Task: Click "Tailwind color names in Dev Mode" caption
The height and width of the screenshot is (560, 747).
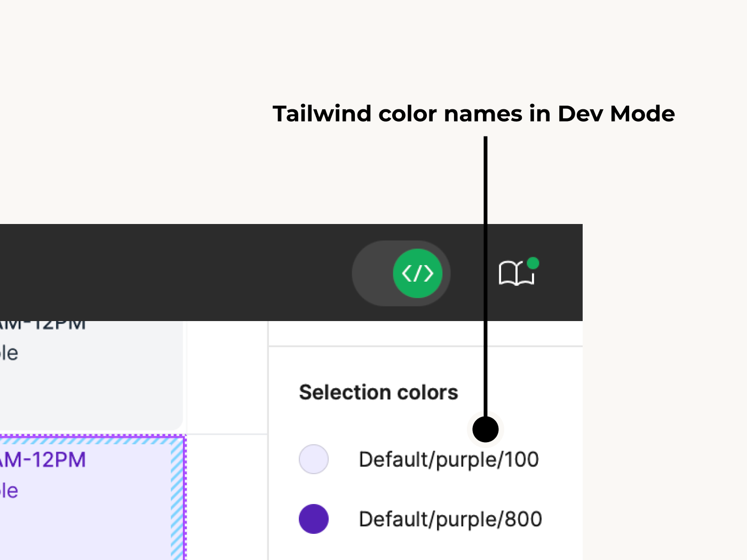Action: coord(473,114)
